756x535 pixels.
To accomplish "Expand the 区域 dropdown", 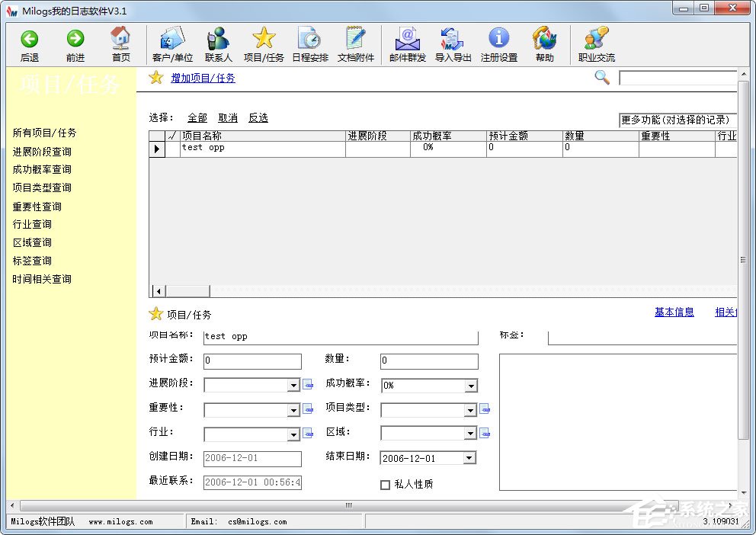I will 470,434.
